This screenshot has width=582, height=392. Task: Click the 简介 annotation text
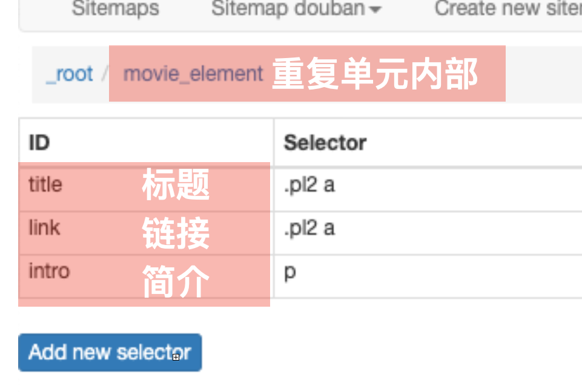point(176,282)
